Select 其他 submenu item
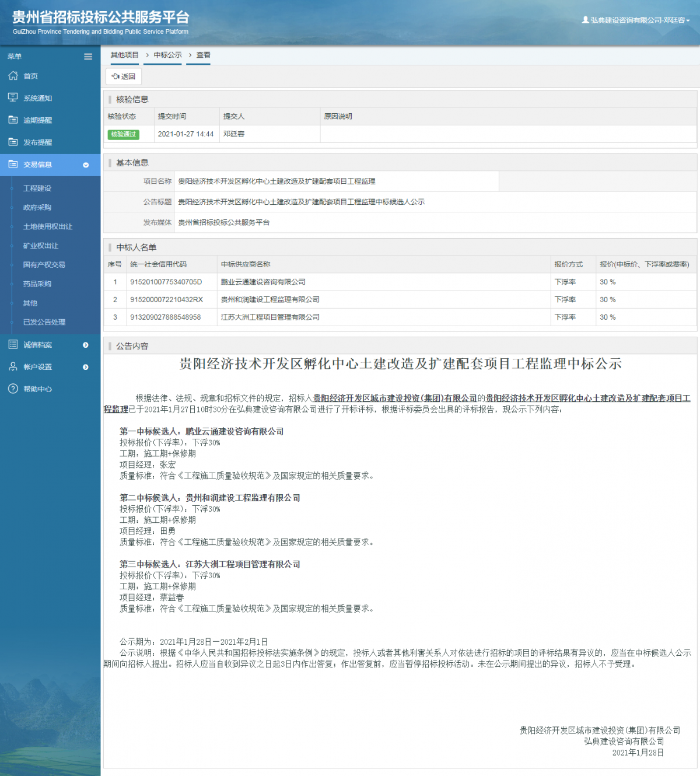 pyautogui.click(x=30, y=303)
